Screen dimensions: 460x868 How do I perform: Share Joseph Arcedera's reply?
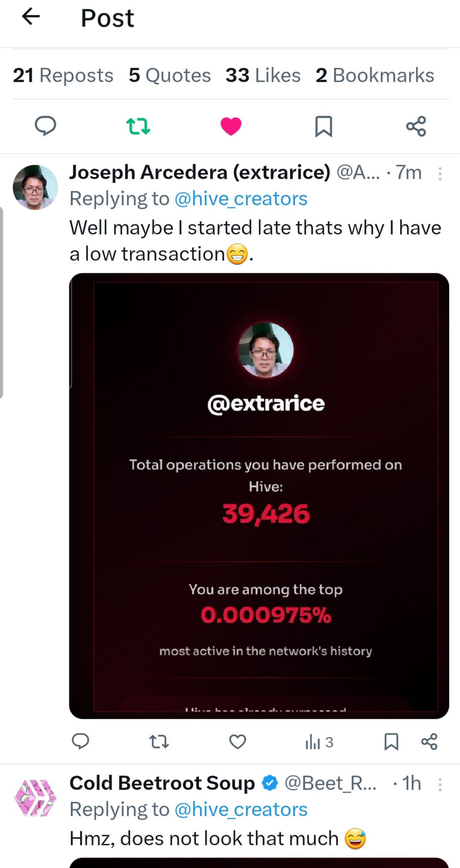tap(429, 742)
